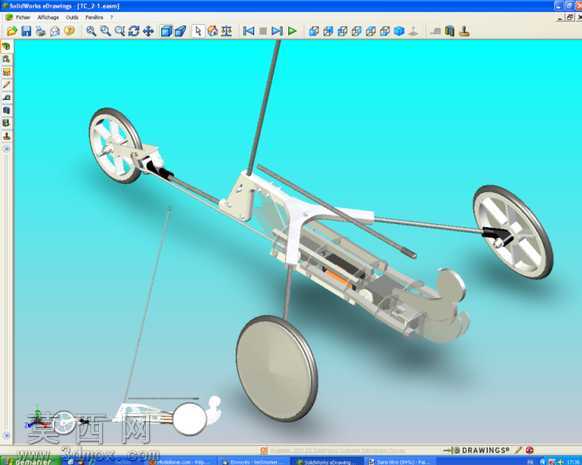Select the stamp tool in left sidebar
Screen dimensions: 582x465
pos(6,136)
